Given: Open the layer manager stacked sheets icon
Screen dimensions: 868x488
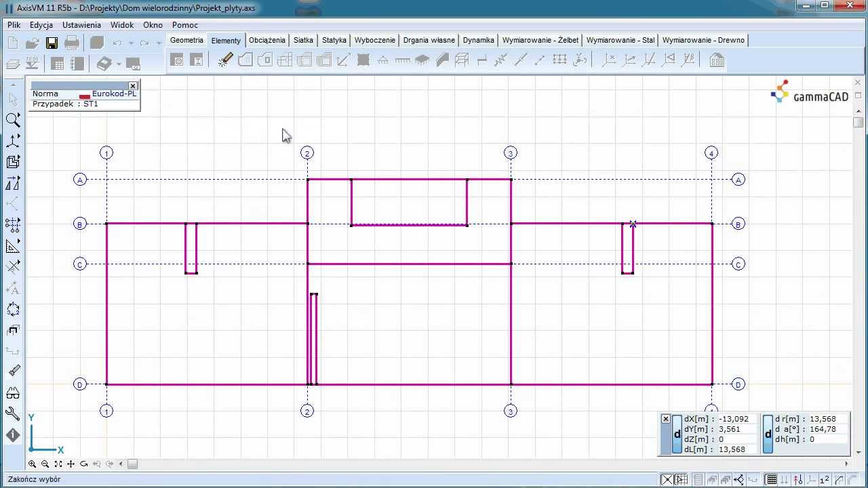Looking at the screenshot, I should 12,64.
